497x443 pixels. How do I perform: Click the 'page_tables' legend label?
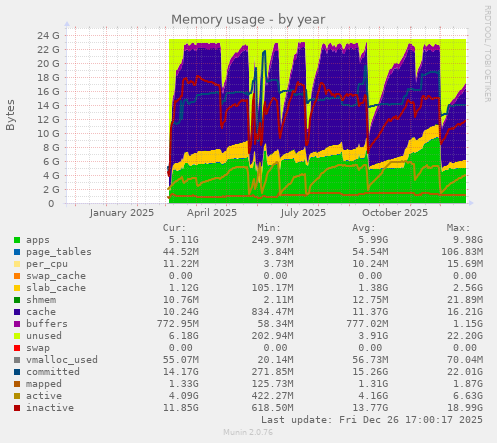click(59, 252)
